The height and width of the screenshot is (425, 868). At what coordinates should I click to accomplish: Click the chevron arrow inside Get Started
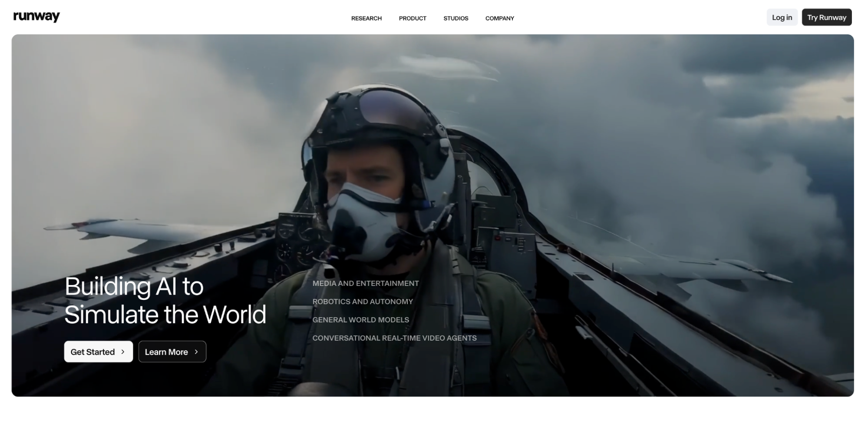(123, 352)
